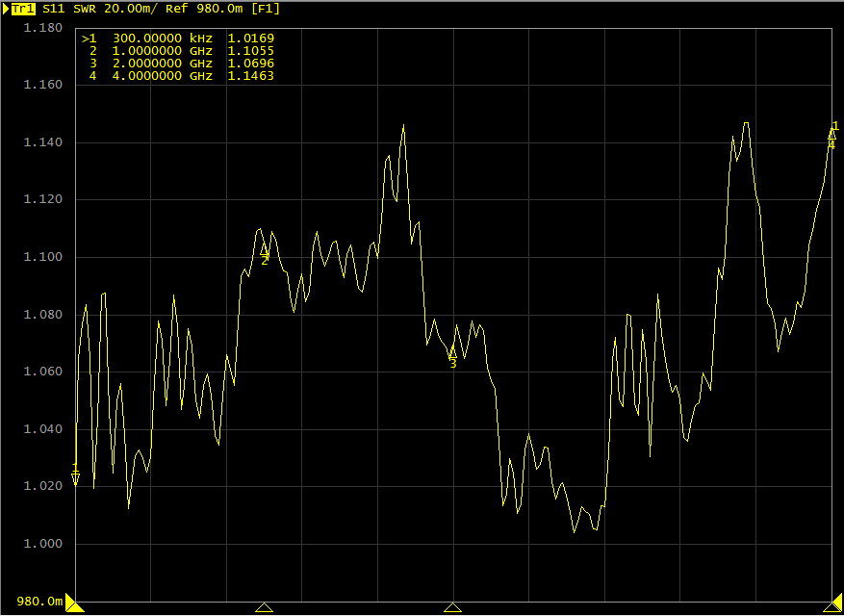Viewport: 844px width, 616px height.
Task: Click the 20.00m/ scale per division value
Action: tap(130, 8)
